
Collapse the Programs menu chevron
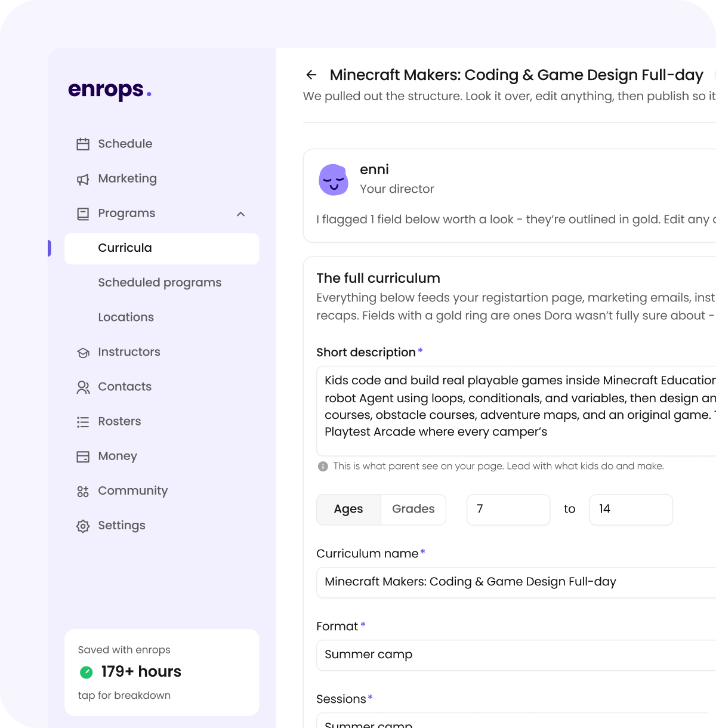(240, 214)
